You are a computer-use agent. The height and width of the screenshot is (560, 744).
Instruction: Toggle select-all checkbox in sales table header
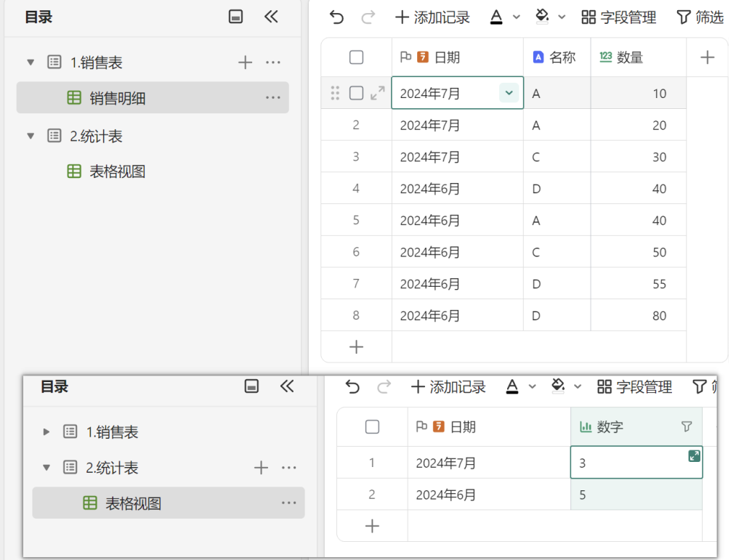tap(356, 57)
